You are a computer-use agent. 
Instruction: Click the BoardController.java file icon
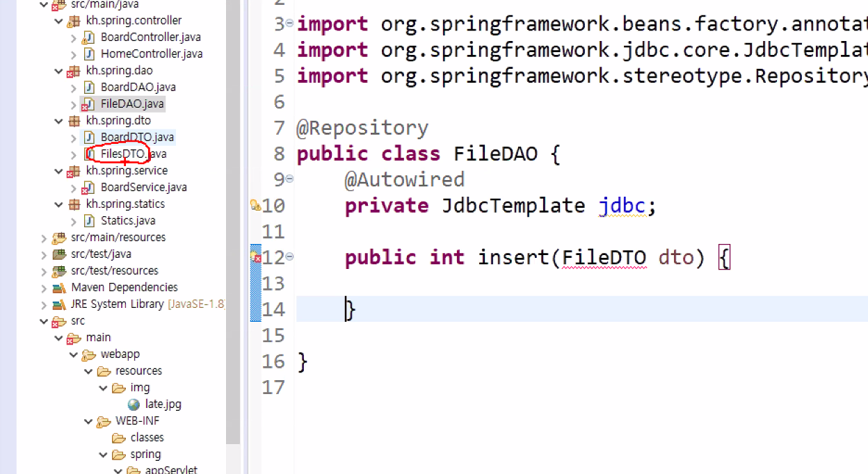88,37
